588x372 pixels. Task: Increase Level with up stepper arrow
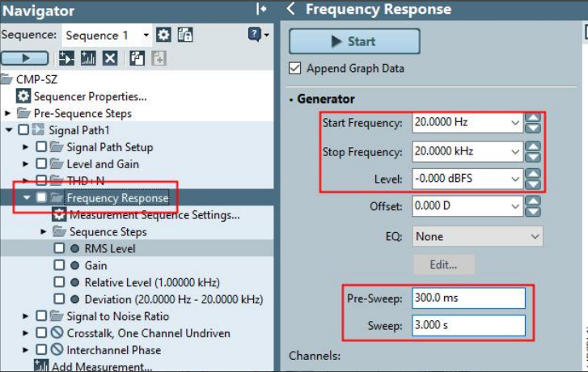click(532, 174)
